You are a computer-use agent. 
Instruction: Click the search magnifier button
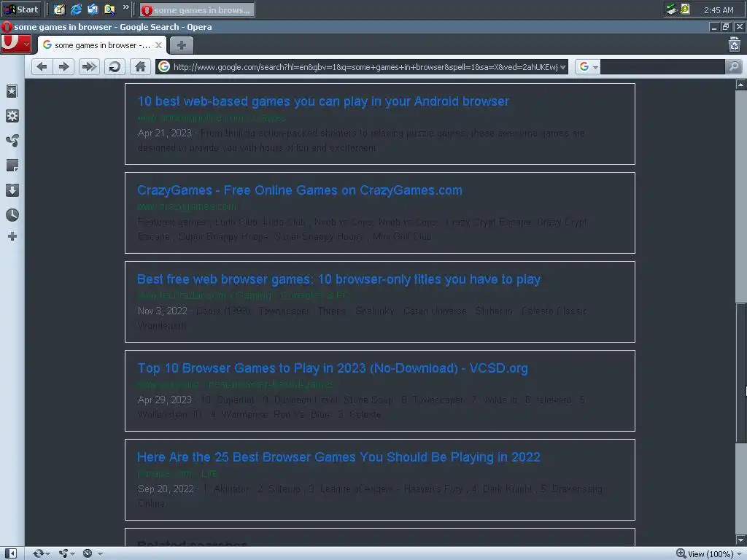point(734,67)
